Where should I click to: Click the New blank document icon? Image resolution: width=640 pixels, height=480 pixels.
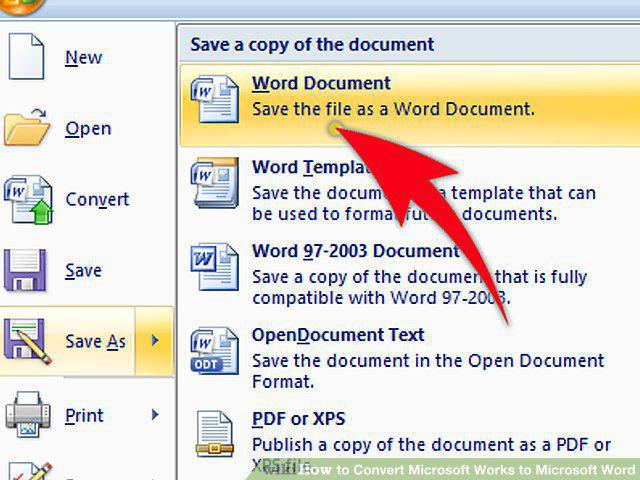pyautogui.click(x=26, y=56)
